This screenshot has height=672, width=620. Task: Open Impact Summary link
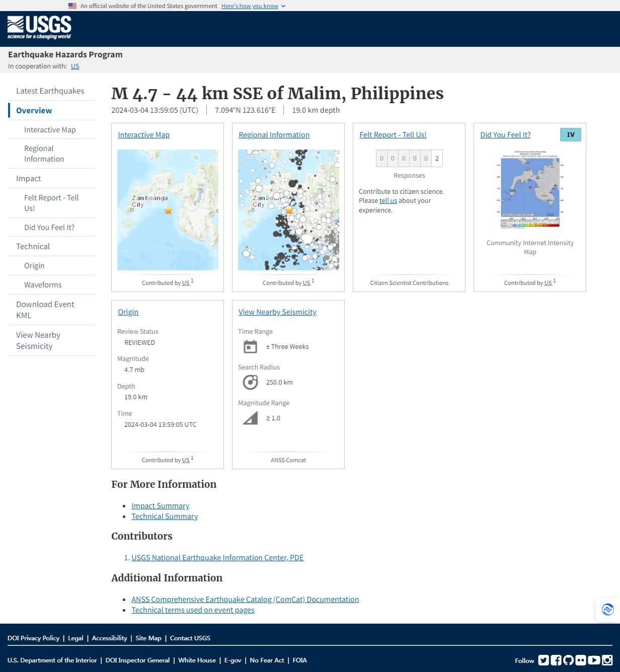pos(161,506)
